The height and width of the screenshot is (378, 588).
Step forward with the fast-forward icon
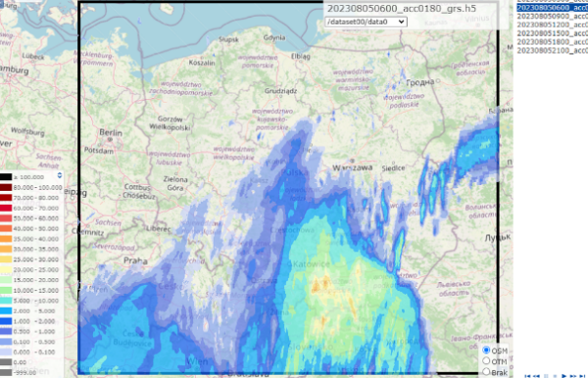tap(573, 376)
